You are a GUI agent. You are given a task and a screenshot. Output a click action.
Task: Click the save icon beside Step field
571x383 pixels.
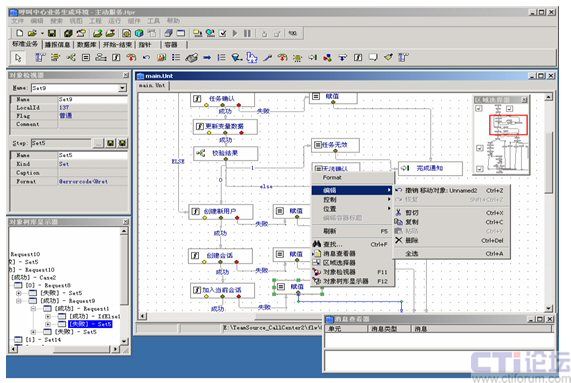point(111,143)
